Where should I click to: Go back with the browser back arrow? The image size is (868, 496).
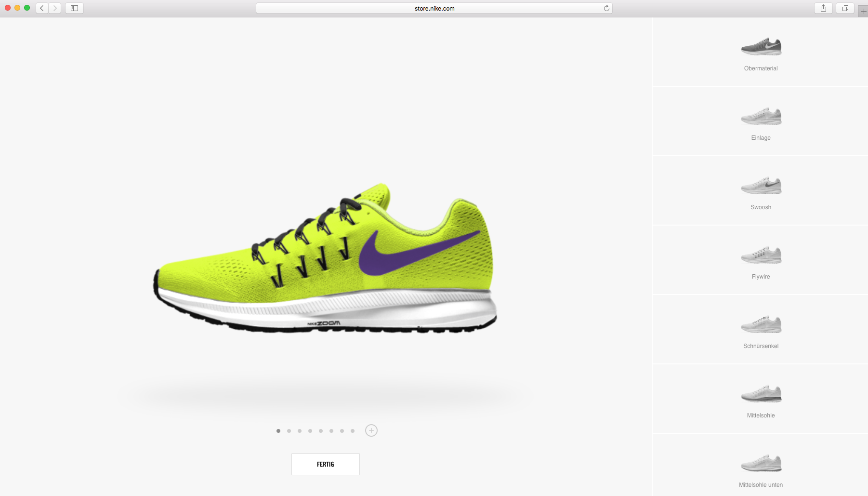(x=42, y=8)
